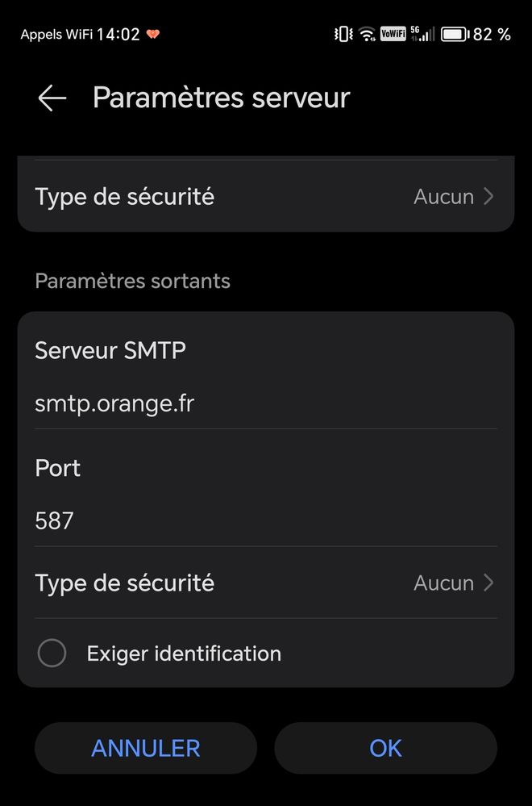
Task: Edit the port 587 field
Action: [55, 520]
